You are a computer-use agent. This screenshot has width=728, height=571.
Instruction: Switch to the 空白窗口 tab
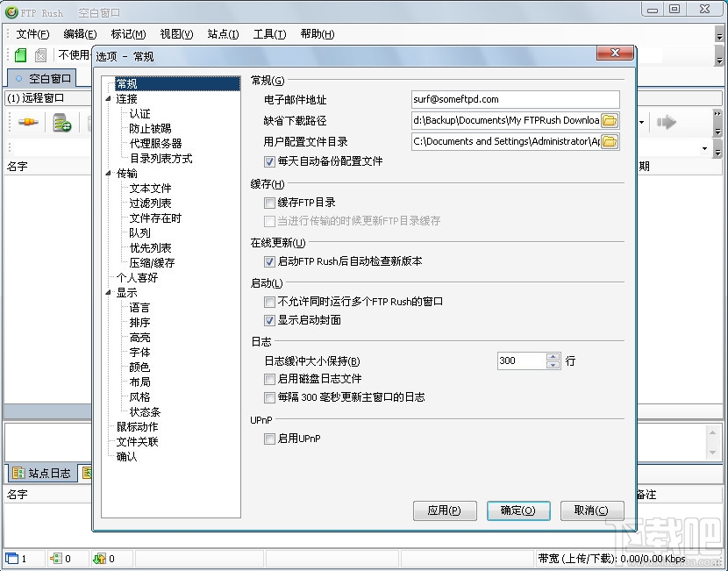click(43, 78)
